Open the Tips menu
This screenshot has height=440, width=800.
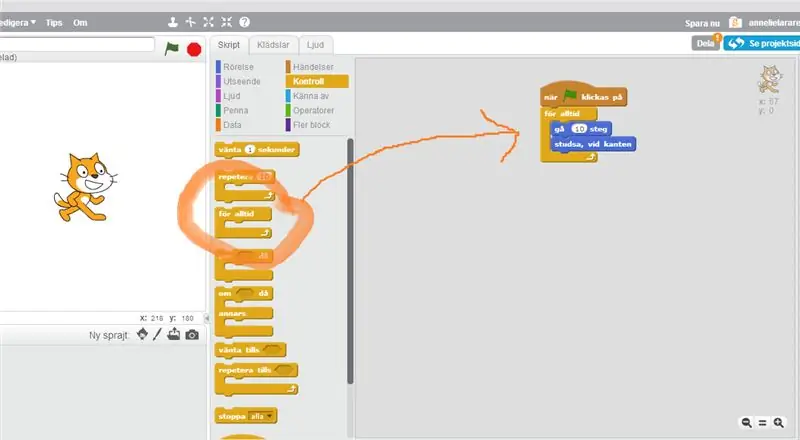[x=54, y=22]
